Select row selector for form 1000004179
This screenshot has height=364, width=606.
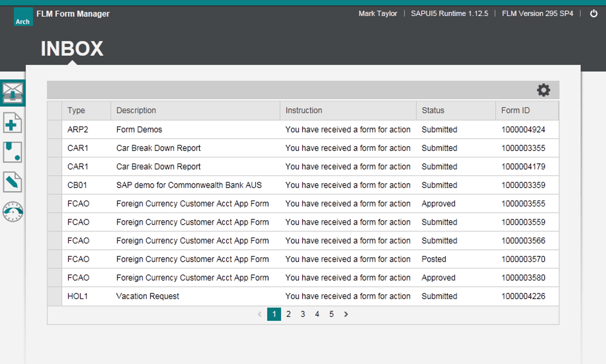(x=55, y=166)
